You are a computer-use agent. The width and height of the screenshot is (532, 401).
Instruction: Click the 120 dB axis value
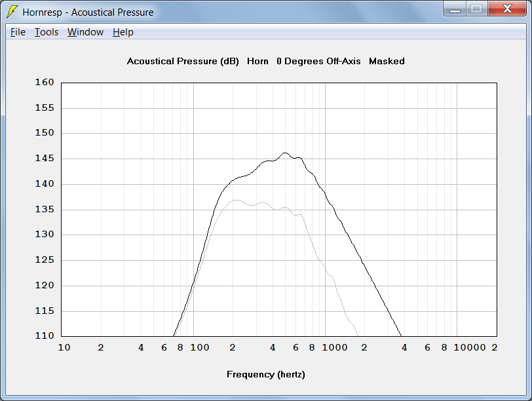pyautogui.click(x=45, y=285)
